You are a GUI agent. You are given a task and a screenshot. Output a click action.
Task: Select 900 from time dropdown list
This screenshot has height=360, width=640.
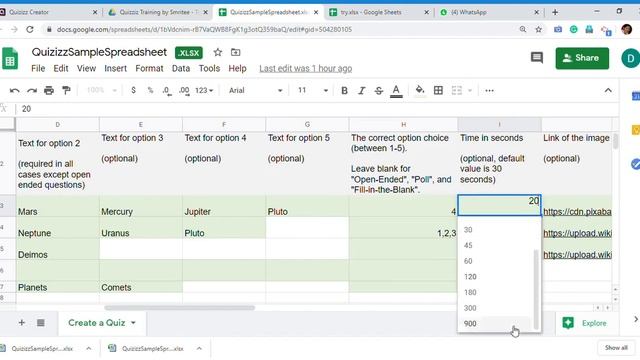pyautogui.click(x=496, y=324)
